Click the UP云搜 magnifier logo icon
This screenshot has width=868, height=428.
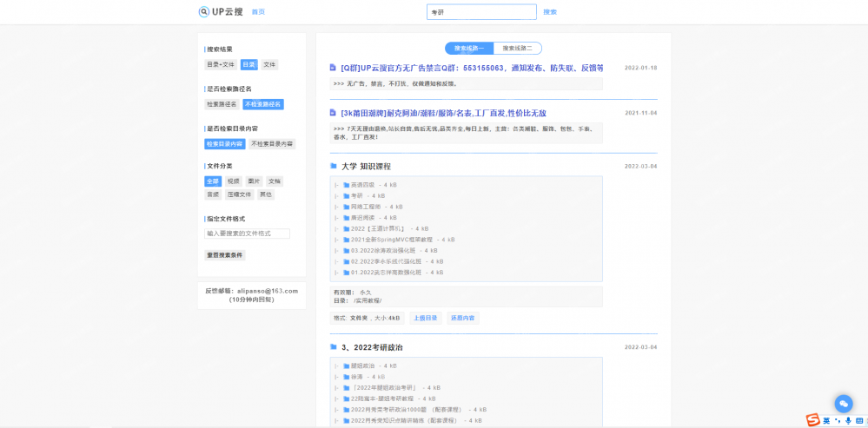point(203,11)
